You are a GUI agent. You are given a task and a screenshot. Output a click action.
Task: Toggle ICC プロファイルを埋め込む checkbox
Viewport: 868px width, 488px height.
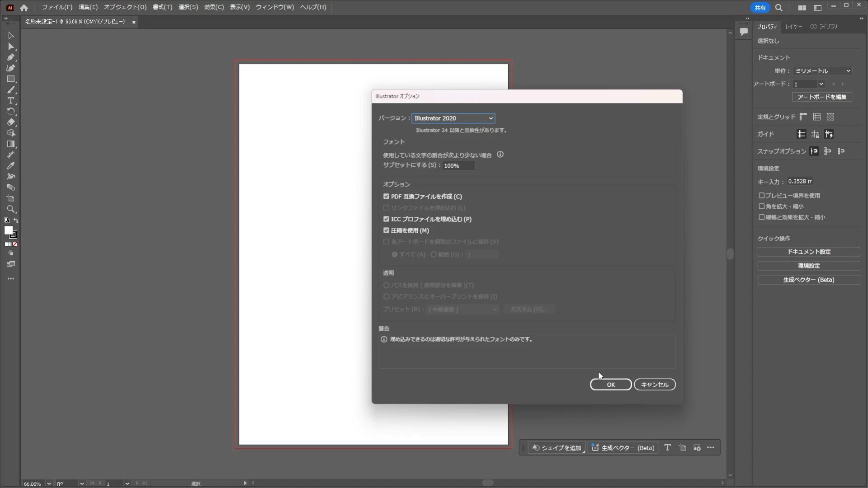[387, 219]
